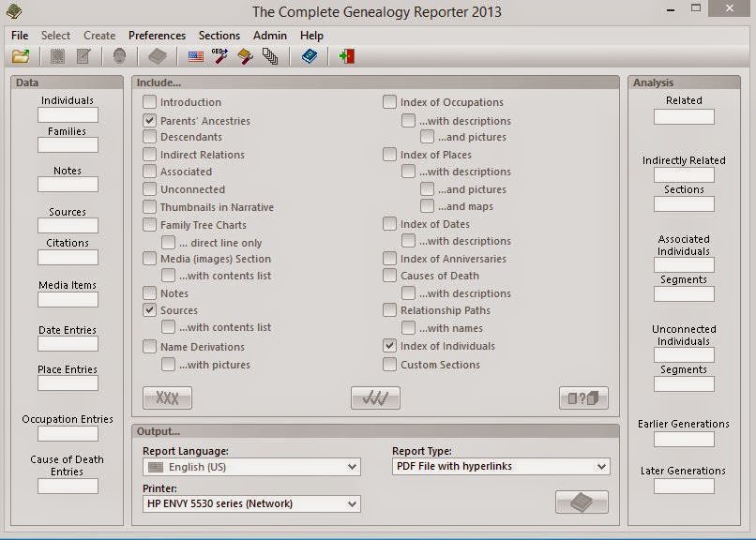Uncheck the Sources checkbox
This screenshot has height=540, width=756.
149,309
